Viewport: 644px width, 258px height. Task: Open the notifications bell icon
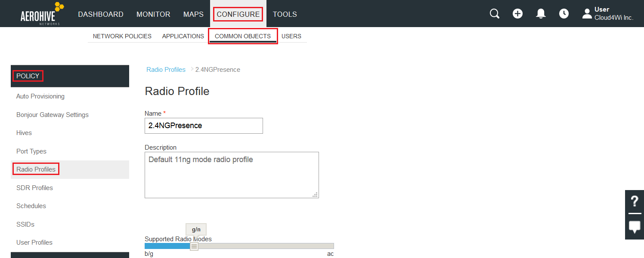[541, 14]
